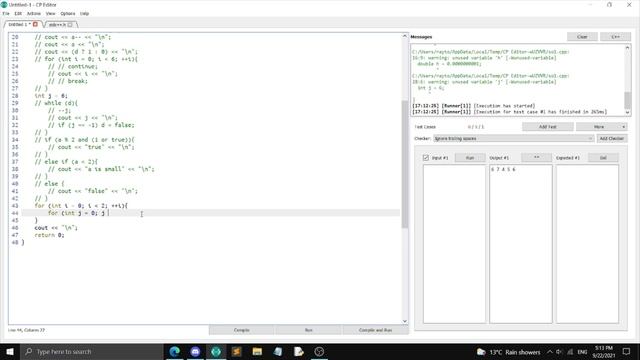The image size is (640, 360).
Task: Open the Help menu
Action: pyautogui.click(x=84, y=13)
